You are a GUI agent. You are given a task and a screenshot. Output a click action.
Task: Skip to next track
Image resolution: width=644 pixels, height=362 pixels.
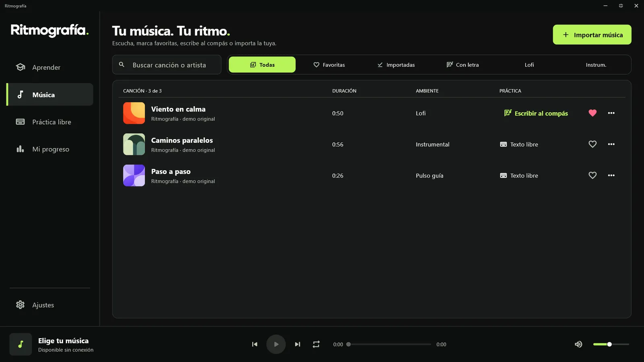point(297,344)
